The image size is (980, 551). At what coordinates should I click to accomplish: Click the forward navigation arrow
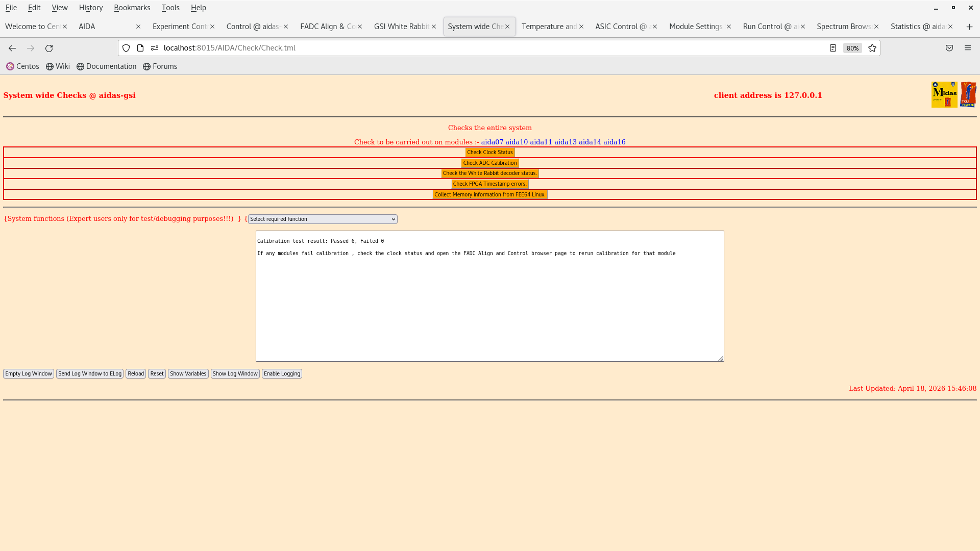[x=31, y=48]
